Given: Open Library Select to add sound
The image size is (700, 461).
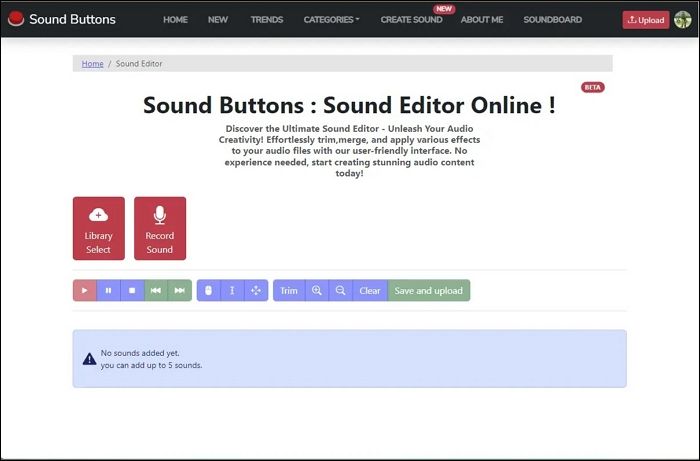Looking at the screenshot, I should tap(99, 228).
